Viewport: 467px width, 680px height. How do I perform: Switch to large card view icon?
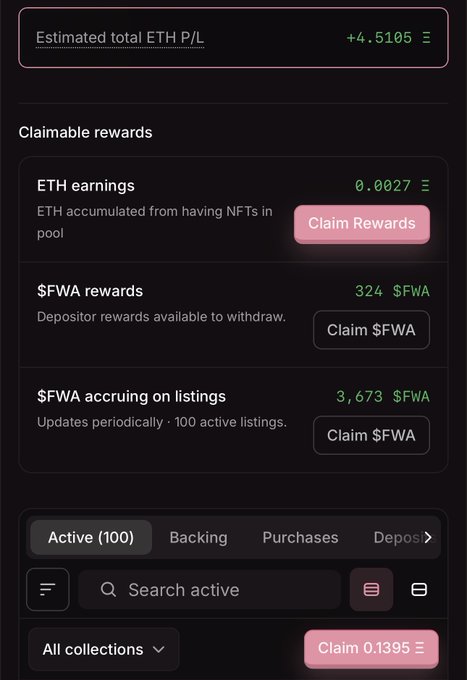pyautogui.click(x=419, y=589)
